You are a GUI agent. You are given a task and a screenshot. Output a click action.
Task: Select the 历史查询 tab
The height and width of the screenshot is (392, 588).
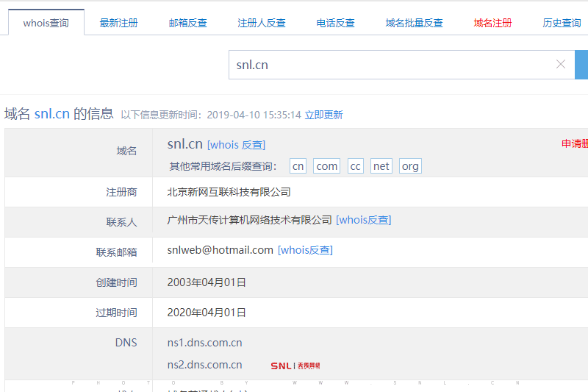(x=562, y=23)
